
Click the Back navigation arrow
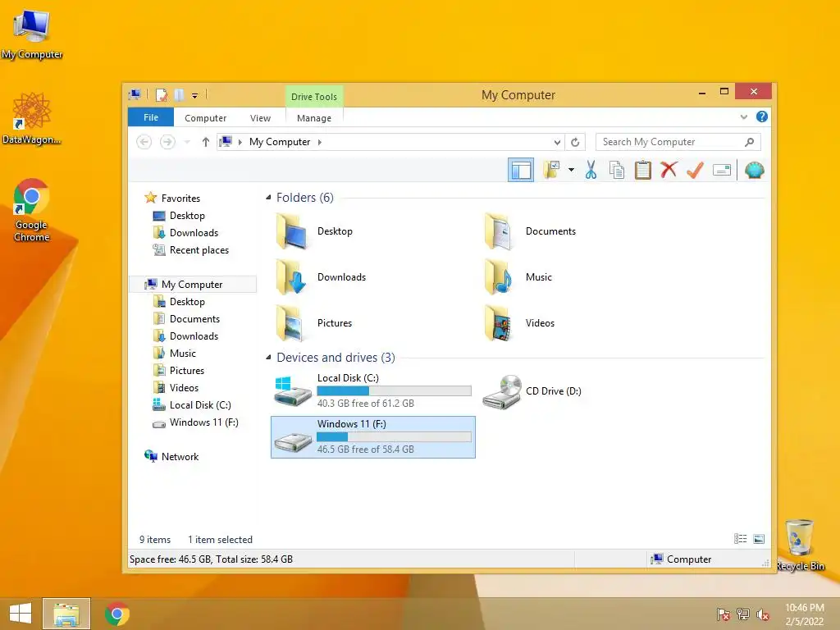tap(144, 142)
